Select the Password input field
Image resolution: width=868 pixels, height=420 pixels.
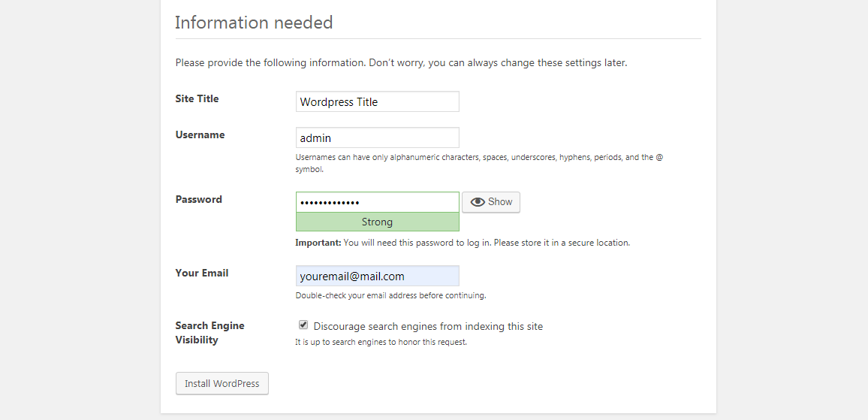[x=377, y=202]
